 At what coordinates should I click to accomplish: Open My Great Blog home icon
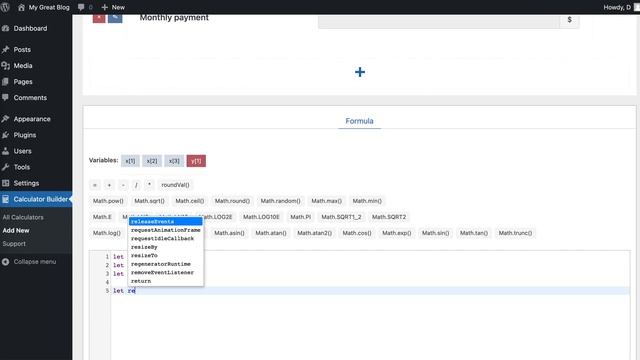[21, 7]
